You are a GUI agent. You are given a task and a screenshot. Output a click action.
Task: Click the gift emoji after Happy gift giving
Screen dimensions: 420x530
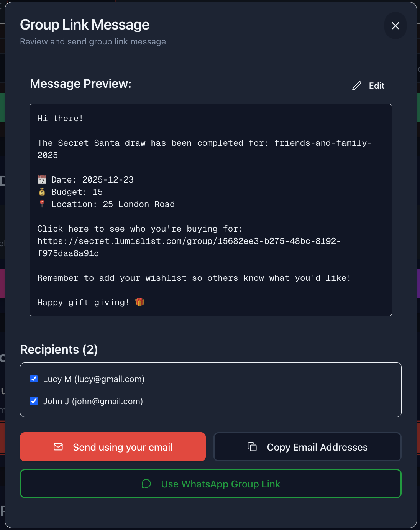coord(140,302)
